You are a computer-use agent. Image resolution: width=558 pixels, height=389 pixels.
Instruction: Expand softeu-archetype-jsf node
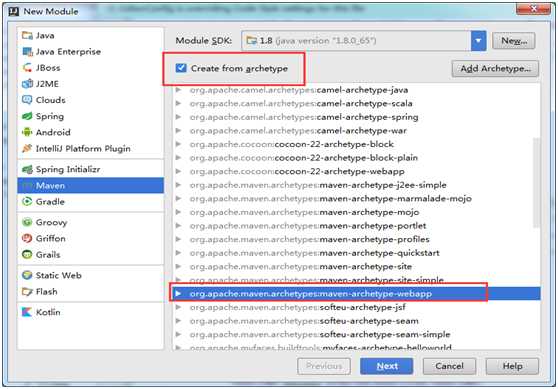point(179,307)
